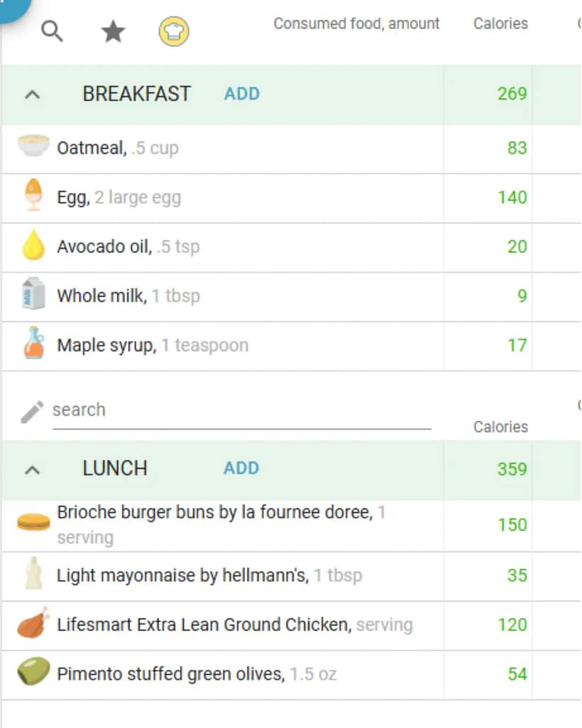Click the egg icon in breakfast
This screenshot has width=582, height=728.
[33, 196]
